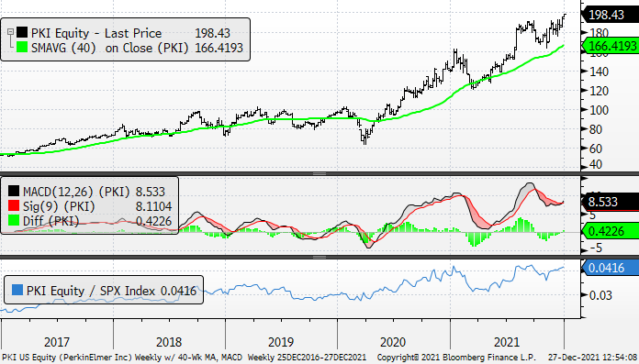This screenshot has height=364, width=639.
Task: Click the 2020 label on the time axis
Action: 393,342
